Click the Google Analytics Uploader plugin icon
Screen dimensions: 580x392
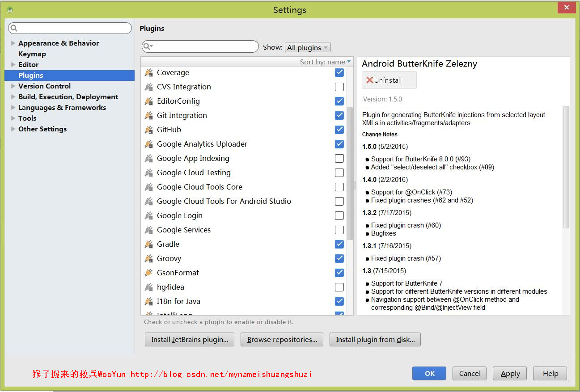click(149, 144)
